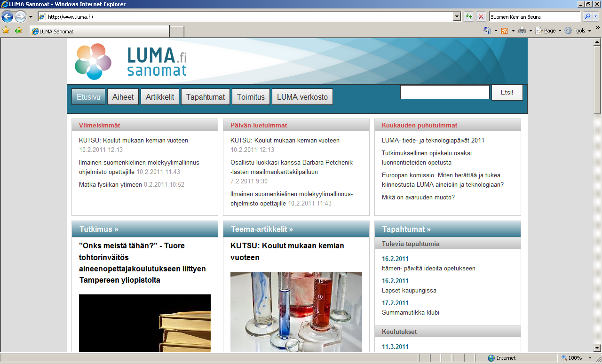Open the recent pages dropdown next to Forward

(x=31, y=17)
